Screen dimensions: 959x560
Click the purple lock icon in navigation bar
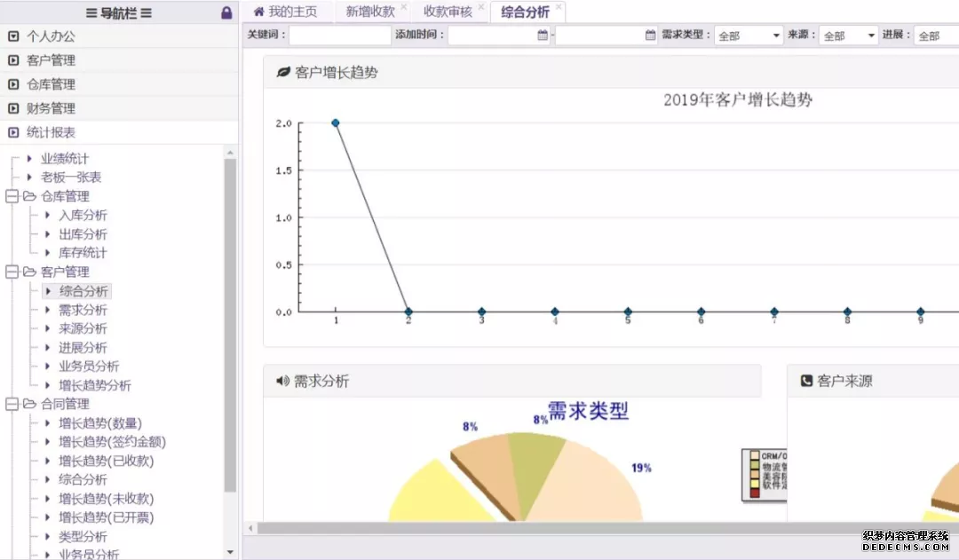(x=226, y=12)
